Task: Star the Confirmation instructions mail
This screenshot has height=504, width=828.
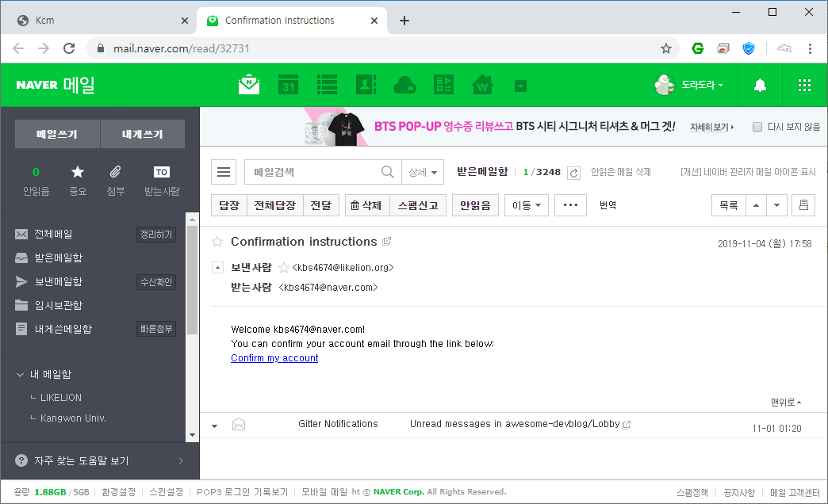Action: (x=217, y=242)
